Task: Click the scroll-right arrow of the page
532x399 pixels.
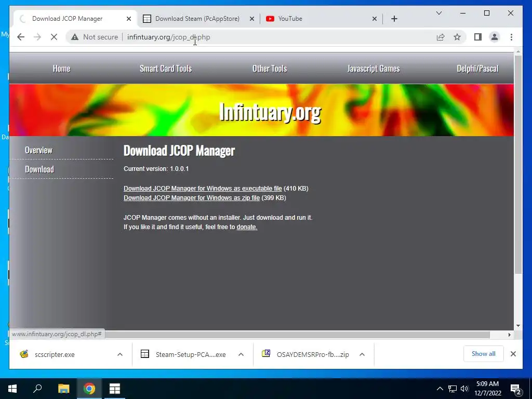Action: coord(509,335)
